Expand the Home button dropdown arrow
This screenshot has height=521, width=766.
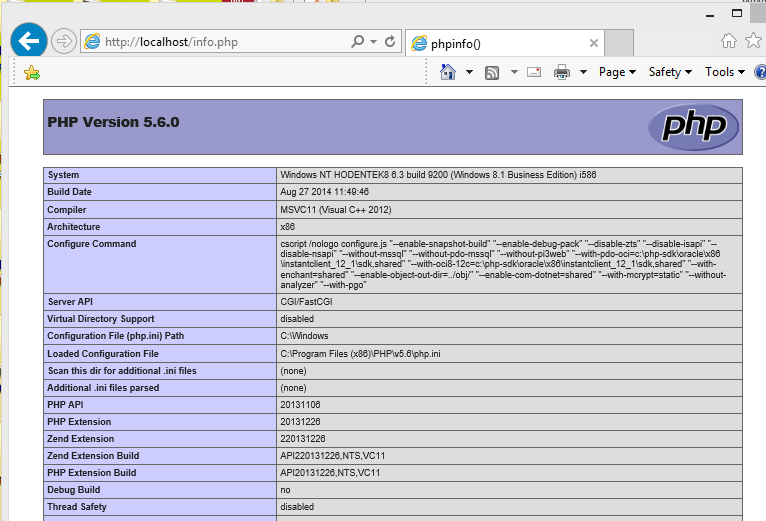[x=469, y=72]
